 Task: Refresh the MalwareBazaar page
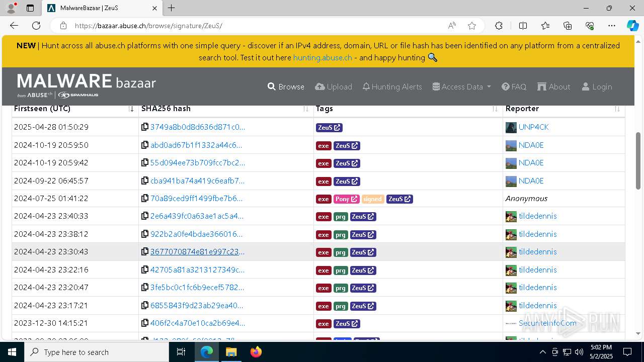click(x=36, y=26)
